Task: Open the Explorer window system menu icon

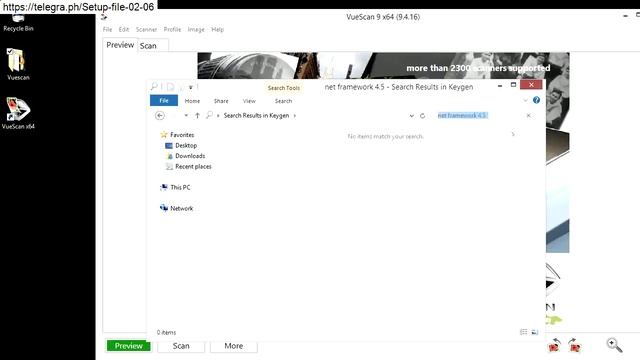Action: pos(154,87)
